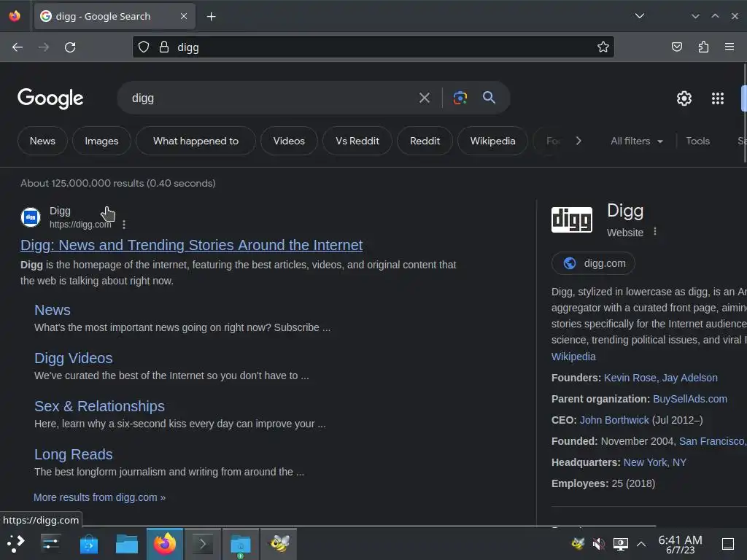Click into the Google search input field
This screenshot has height=560, width=747.
[x=271, y=98]
